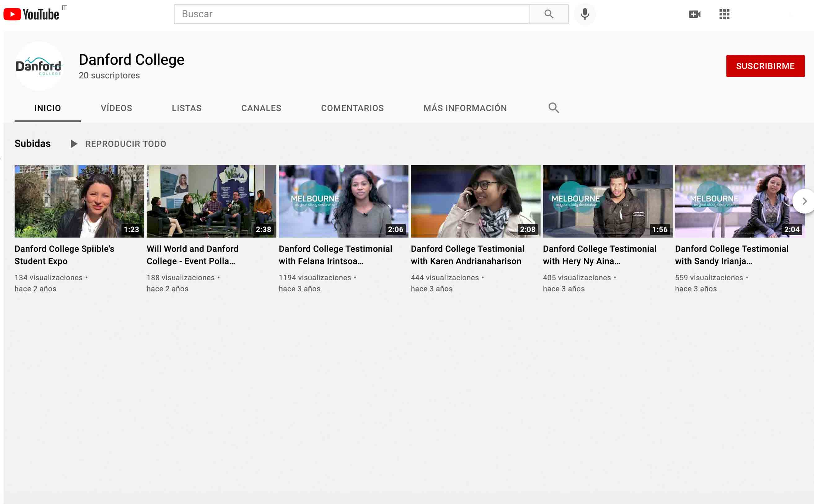Click the '444 visualizaciones' text
Viewport: 814px width, 504px height.
[x=445, y=278]
